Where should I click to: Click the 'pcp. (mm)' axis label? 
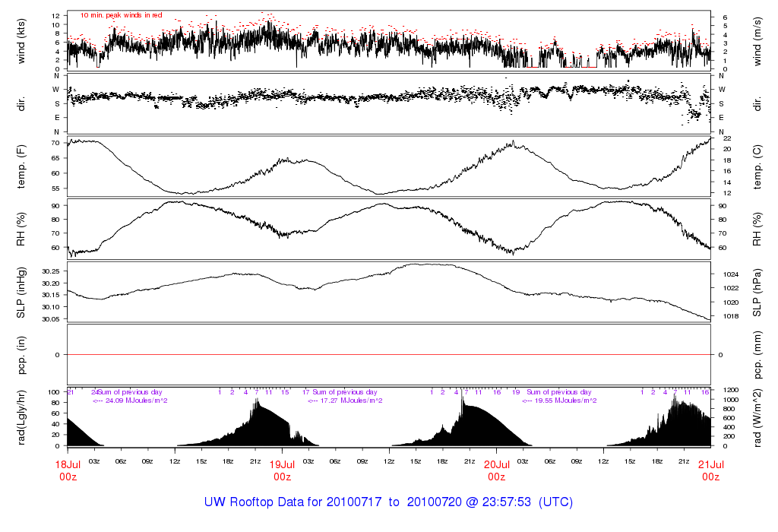(x=757, y=355)
